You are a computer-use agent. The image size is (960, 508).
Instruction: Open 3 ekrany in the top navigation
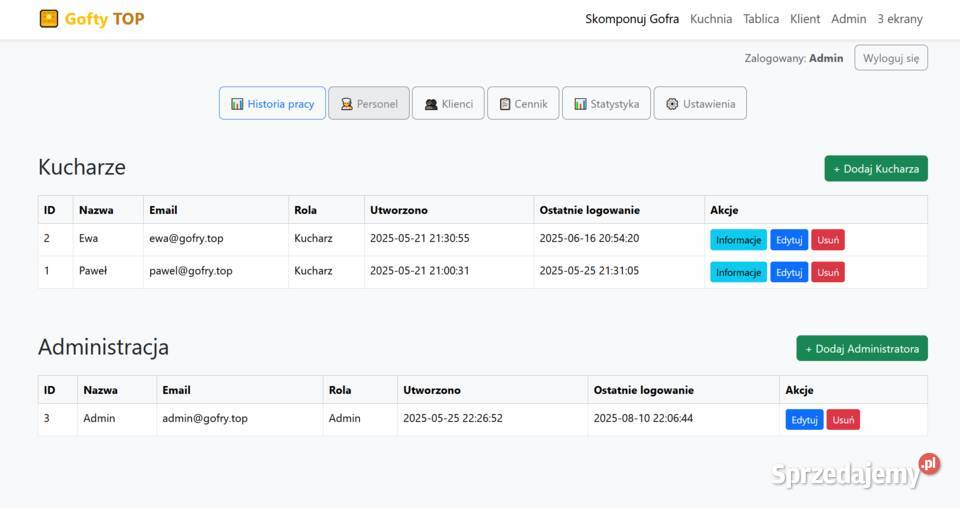click(x=899, y=19)
